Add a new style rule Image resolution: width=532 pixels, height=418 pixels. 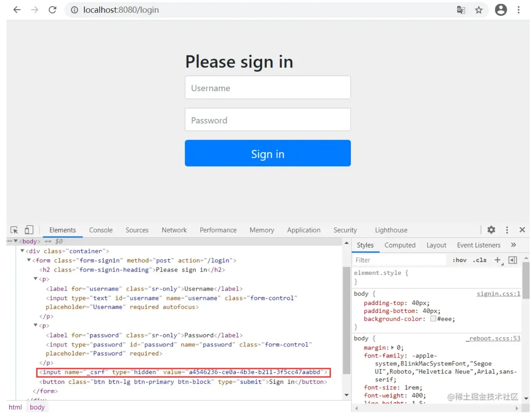497,260
